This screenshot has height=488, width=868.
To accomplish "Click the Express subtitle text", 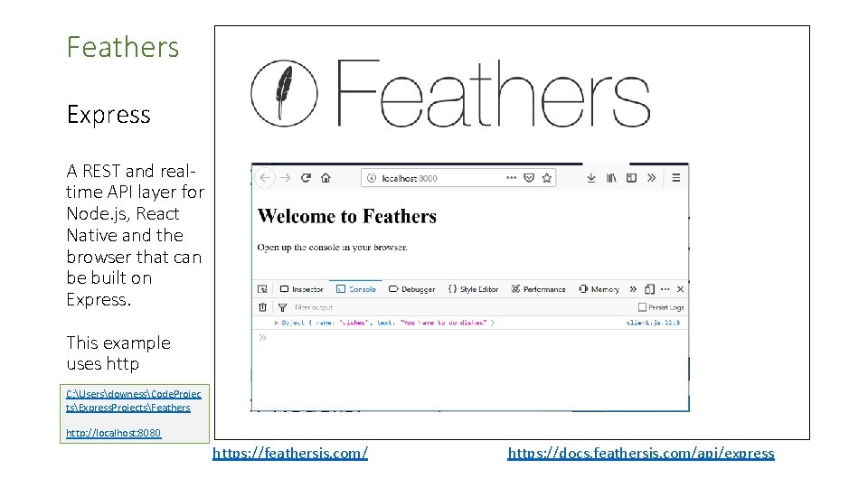I will click(x=108, y=115).
